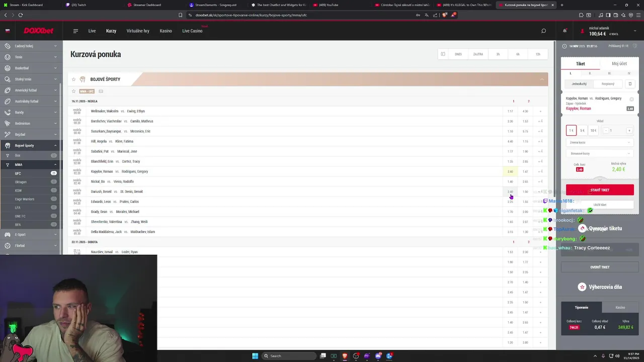644x362 pixels.
Task: Switch to Môj účet tab
Action: pyautogui.click(x=619, y=64)
